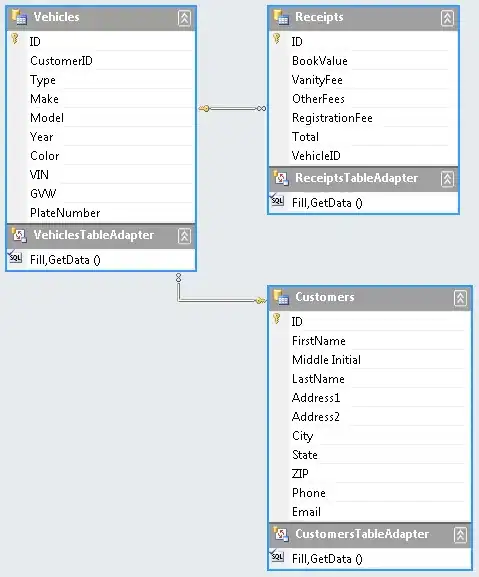Collapse the Vehicles table columns
This screenshot has width=479, height=577.
[x=184, y=18]
